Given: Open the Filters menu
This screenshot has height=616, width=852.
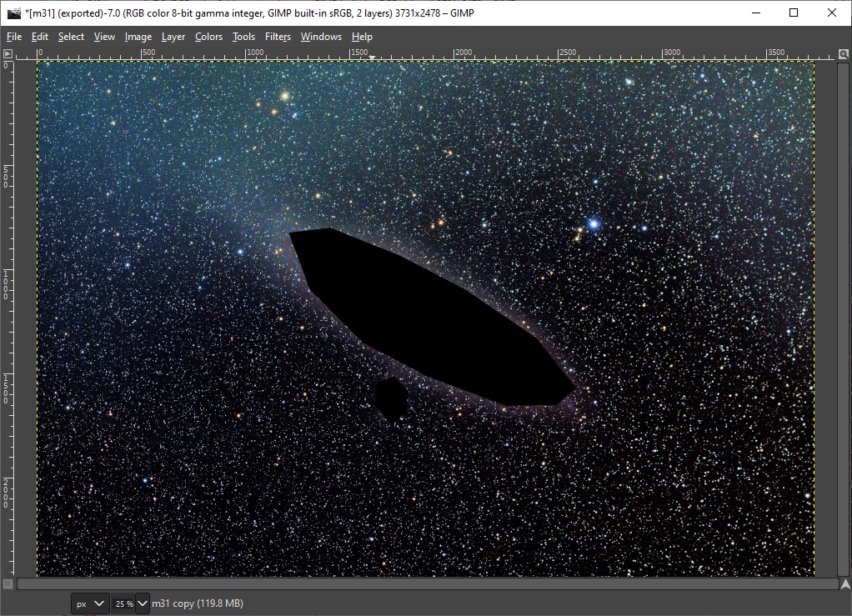Looking at the screenshot, I should point(278,37).
